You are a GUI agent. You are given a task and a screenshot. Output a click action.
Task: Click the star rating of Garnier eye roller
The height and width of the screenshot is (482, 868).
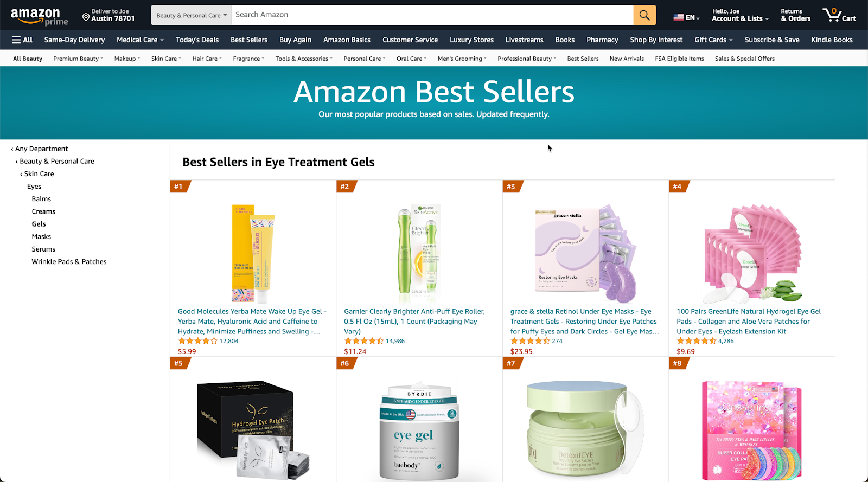(363, 341)
